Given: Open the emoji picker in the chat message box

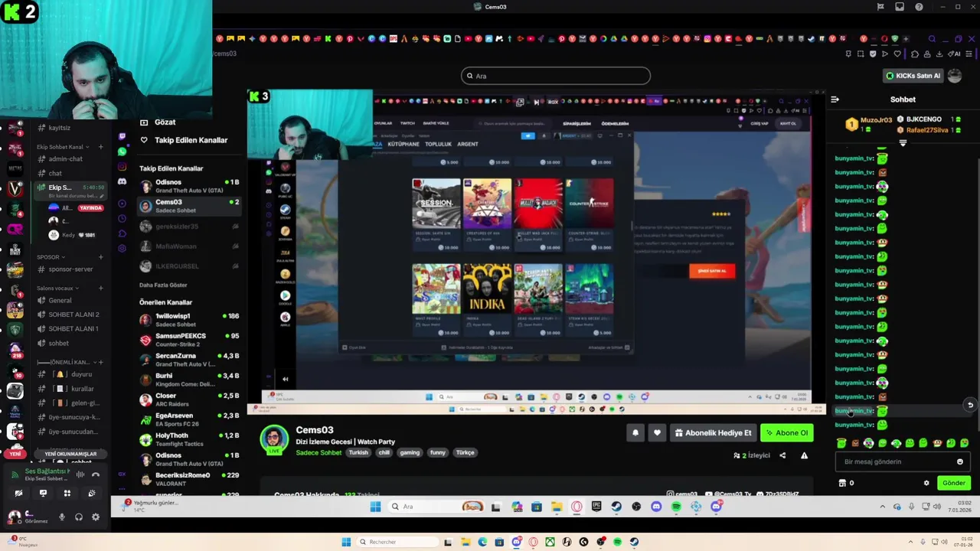Looking at the screenshot, I should [x=960, y=461].
